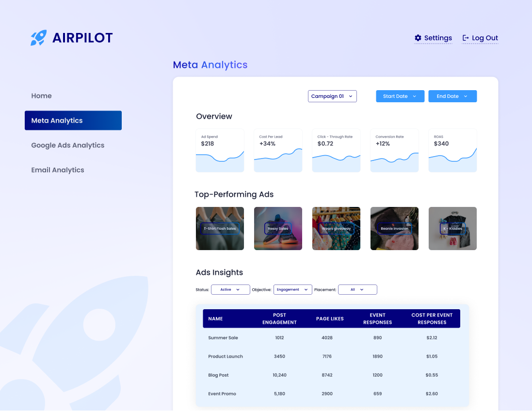This screenshot has height=411, width=532.
Task: Click the Ads Insights heading
Action: (x=219, y=272)
